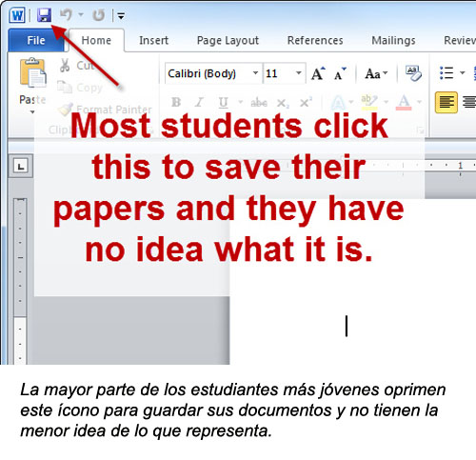Select Align Text Left
The image size is (476, 460).
coord(446,102)
